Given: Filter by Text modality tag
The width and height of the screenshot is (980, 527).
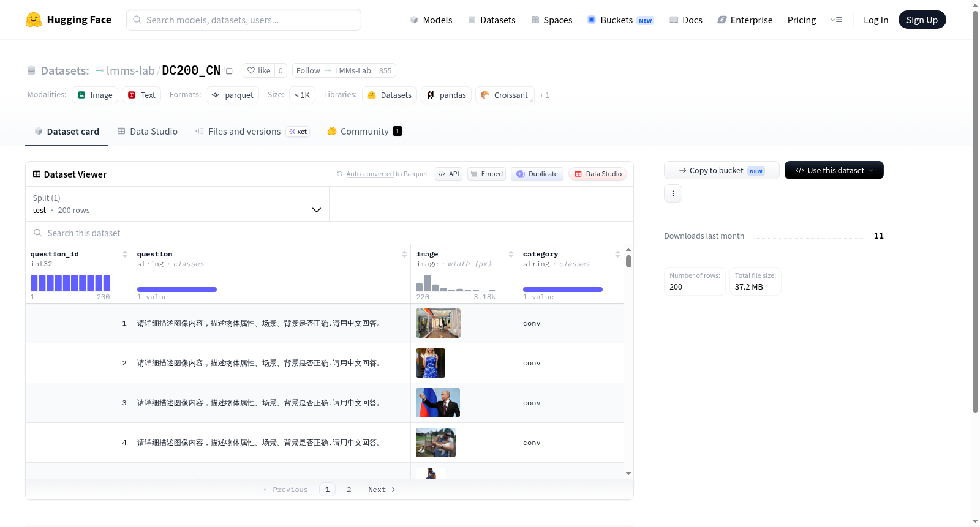Looking at the screenshot, I should [141, 95].
